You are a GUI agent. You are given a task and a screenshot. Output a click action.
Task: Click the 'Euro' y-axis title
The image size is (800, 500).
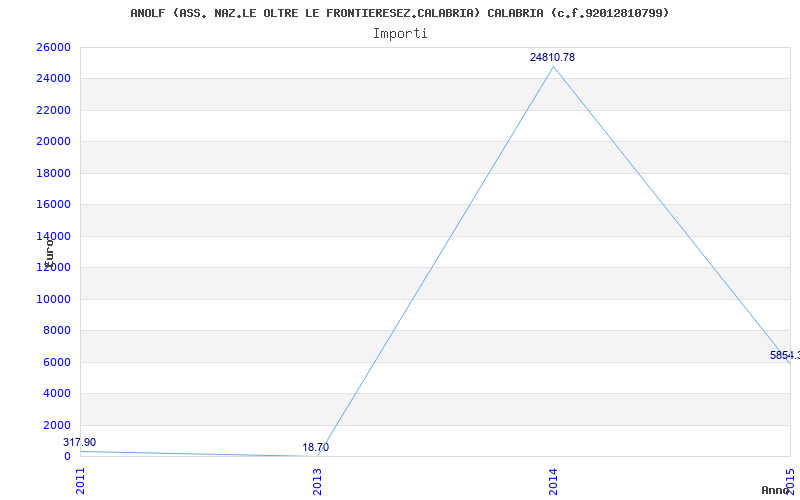[x=49, y=253]
